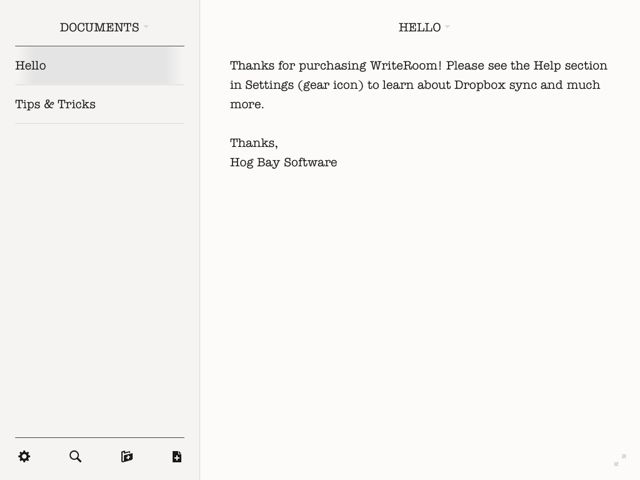The image size is (640, 480).
Task: Place the cursor in Hog Bay Software line
Action: [x=283, y=162]
